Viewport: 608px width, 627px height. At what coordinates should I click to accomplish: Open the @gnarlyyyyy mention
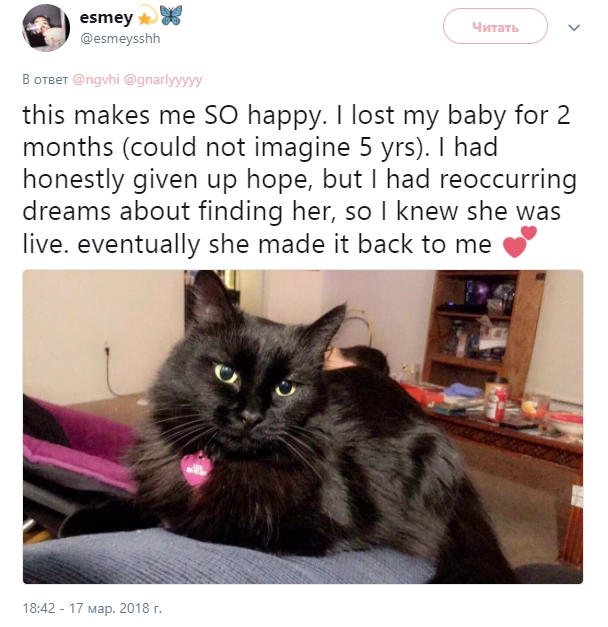coord(163,80)
